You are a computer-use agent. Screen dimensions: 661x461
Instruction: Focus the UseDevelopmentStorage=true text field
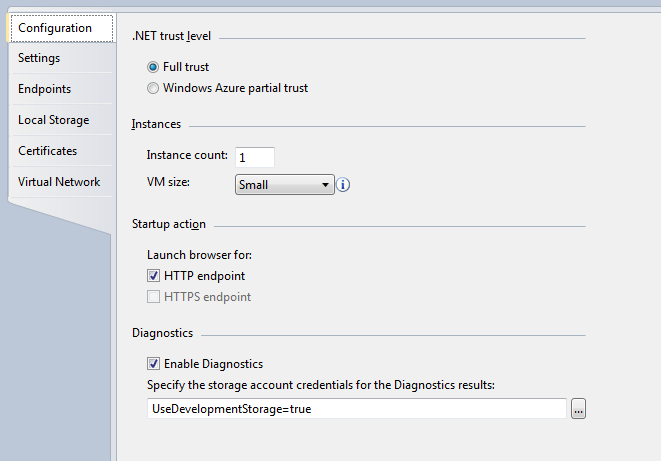(x=357, y=409)
